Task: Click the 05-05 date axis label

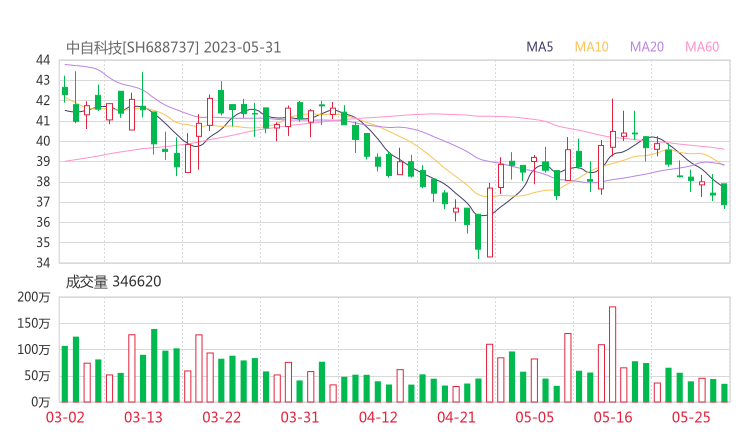Action: pos(534,417)
